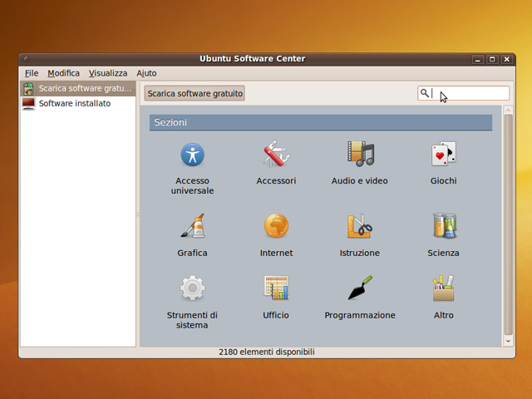
Task: Open the Accesso universale section icon
Action: [192, 155]
